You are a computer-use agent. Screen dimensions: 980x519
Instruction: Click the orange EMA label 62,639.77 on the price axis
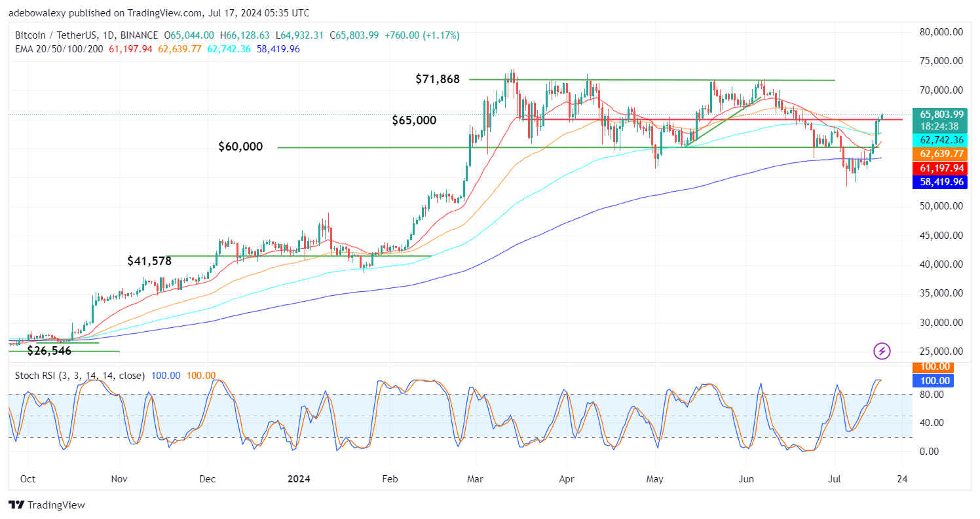[940, 154]
